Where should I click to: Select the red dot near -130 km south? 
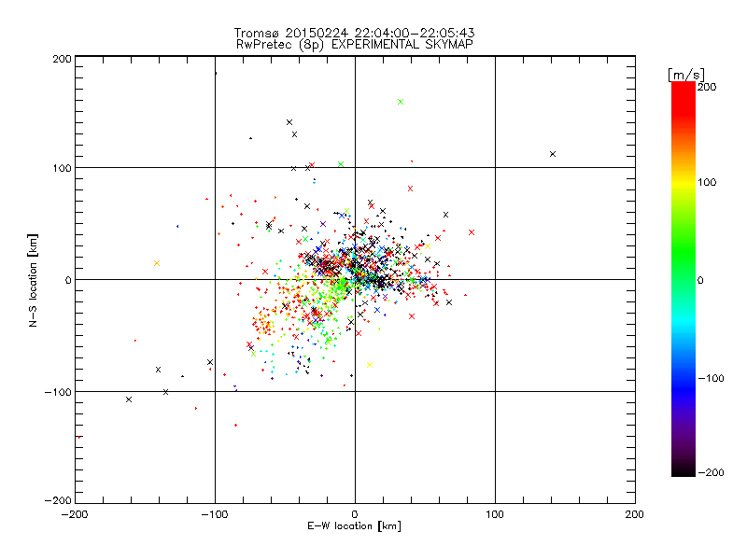click(x=236, y=425)
